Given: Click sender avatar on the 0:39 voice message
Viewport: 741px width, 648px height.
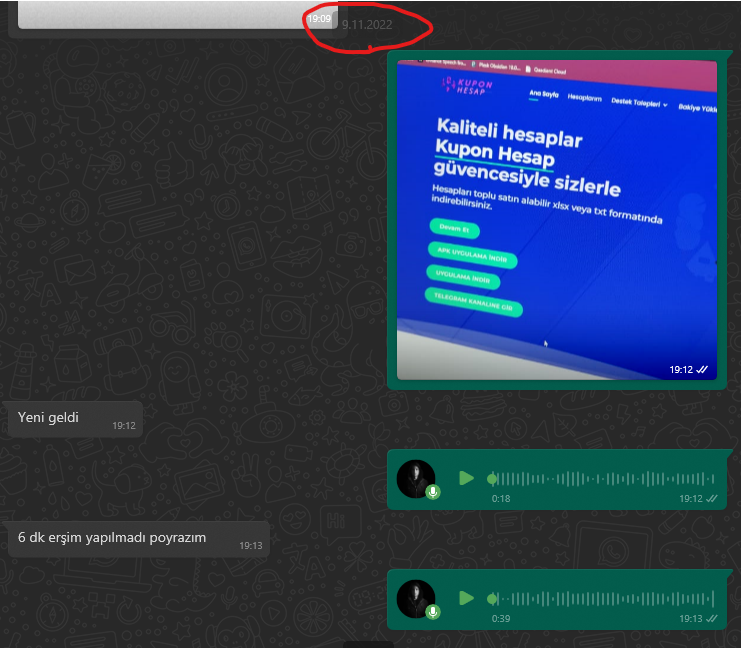Looking at the screenshot, I should pos(415,598).
